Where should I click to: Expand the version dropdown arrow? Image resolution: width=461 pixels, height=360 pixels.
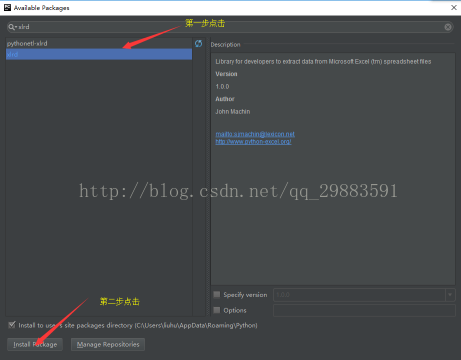coord(450,295)
